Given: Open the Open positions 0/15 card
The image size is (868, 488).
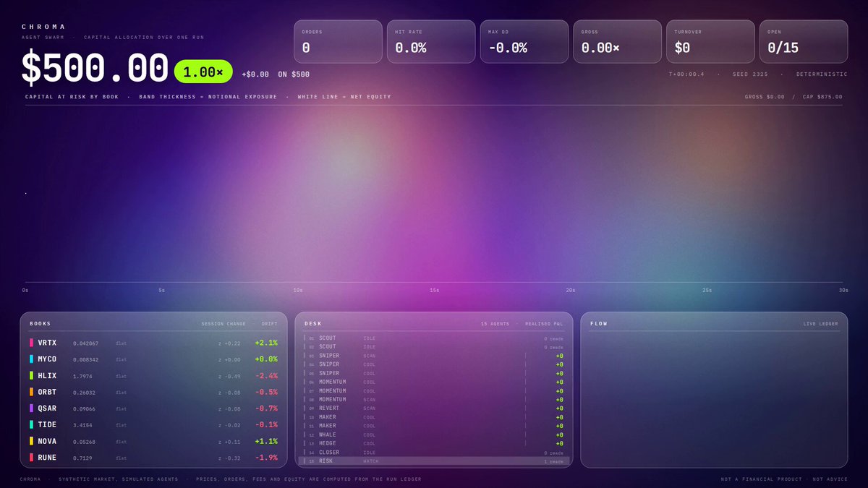Looking at the screenshot, I should 803,41.
